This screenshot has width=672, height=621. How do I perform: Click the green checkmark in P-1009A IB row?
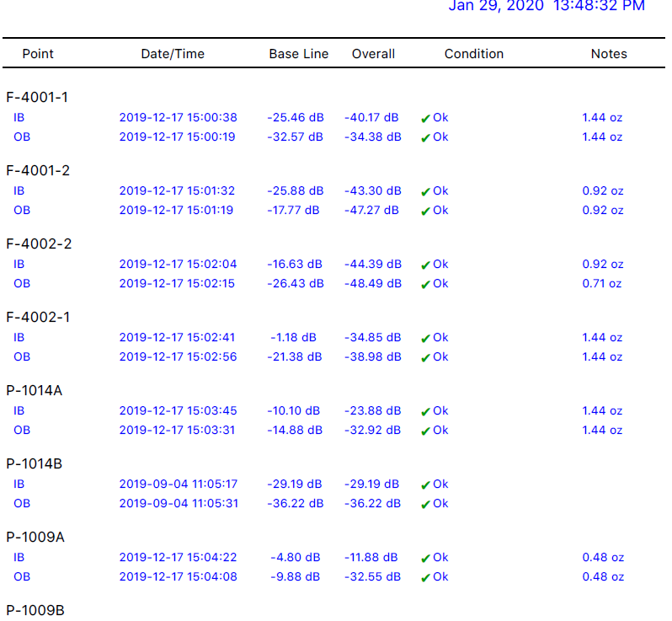[425, 558]
